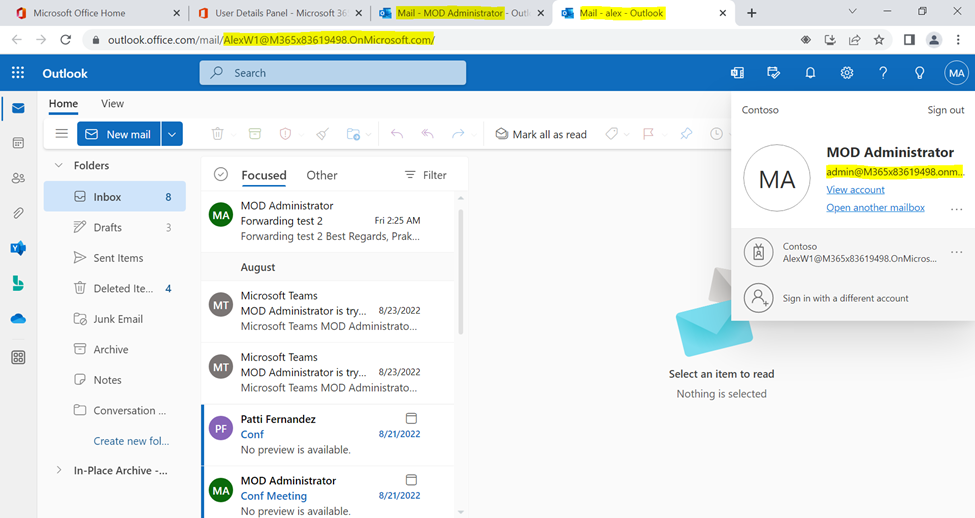This screenshot has width=975, height=518.
Task: Click the Sweep broom icon
Action: tap(323, 134)
